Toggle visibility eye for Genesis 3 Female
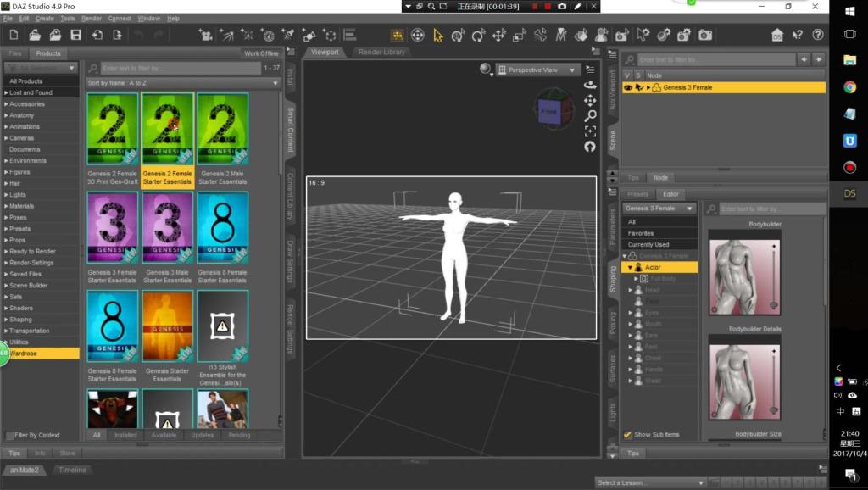868x490 pixels. pyautogui.click(x=628, y=87)
